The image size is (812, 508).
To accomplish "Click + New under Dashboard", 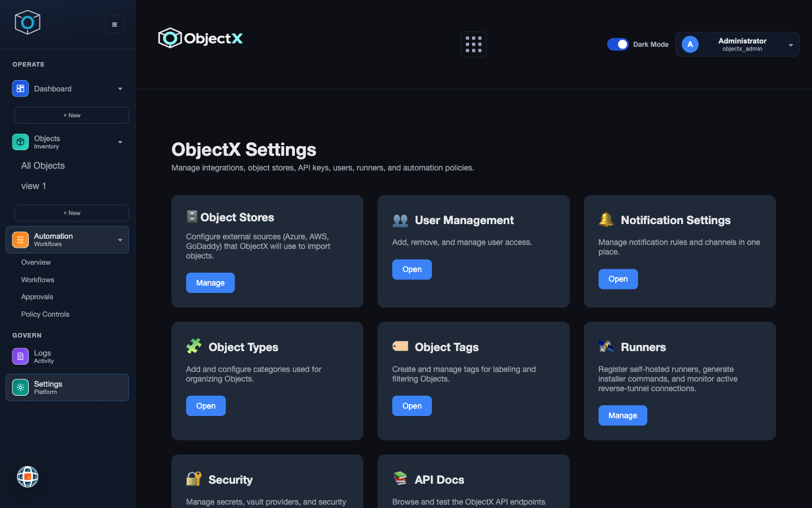I will pyautogui.click(x=72, y=115).
